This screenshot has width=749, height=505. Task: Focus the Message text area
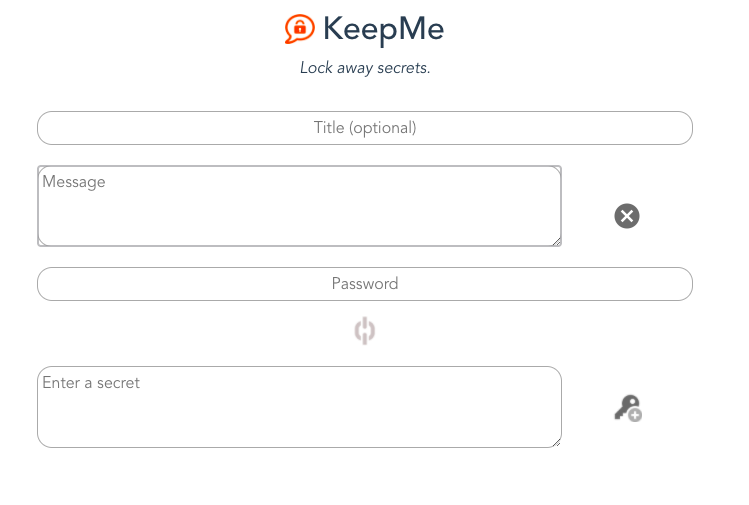tap(300, 206)
